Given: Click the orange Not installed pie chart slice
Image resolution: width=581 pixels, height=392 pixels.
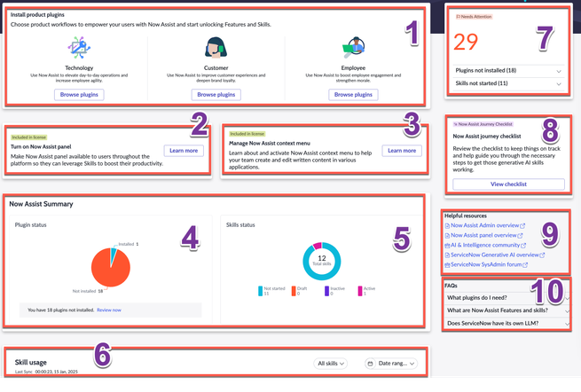Looking at the screenshot, I should 108,270.
